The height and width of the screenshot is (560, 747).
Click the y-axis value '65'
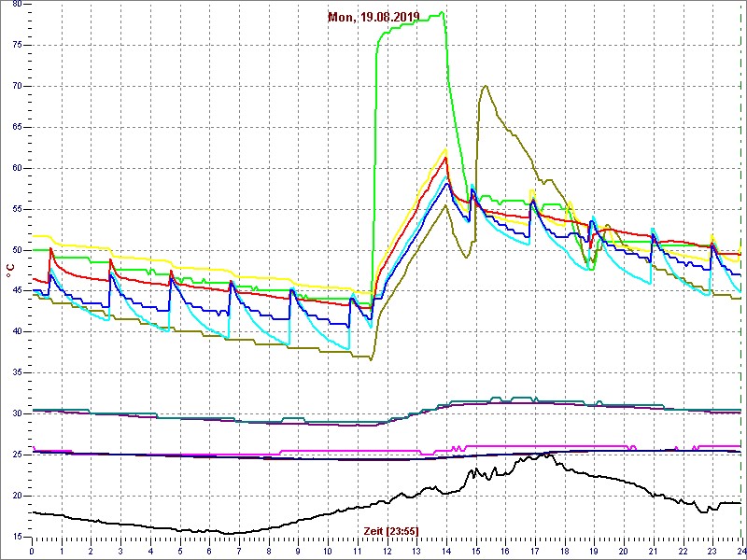click(x=16, y=127)
